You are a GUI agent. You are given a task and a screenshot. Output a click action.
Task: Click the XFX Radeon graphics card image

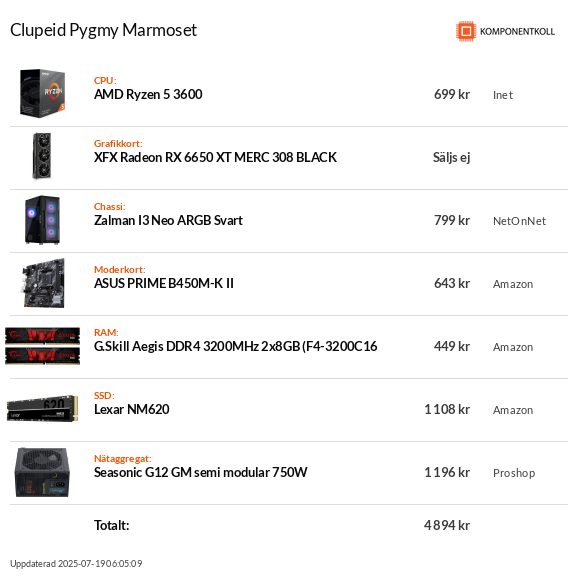(42, 156)
